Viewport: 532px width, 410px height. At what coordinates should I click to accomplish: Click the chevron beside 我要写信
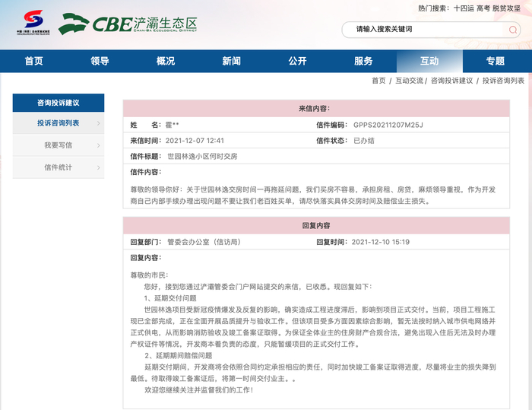click(98, 145)
